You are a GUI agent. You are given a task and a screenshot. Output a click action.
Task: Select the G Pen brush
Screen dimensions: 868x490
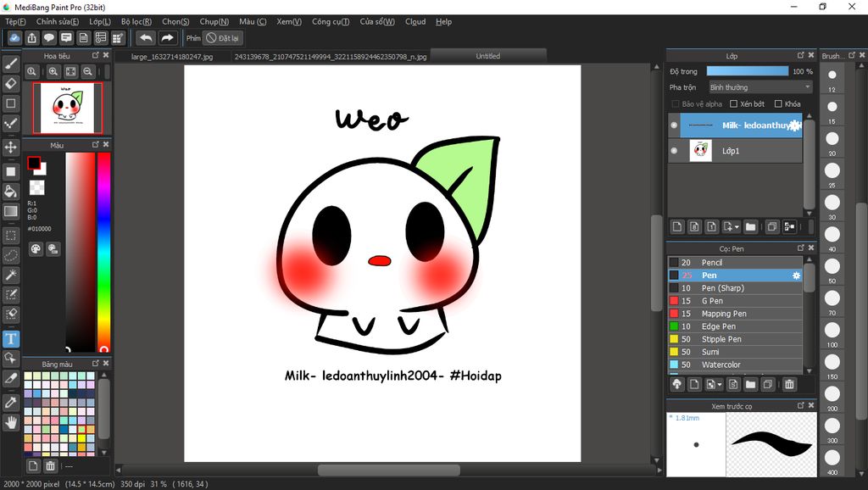[735, 301]
